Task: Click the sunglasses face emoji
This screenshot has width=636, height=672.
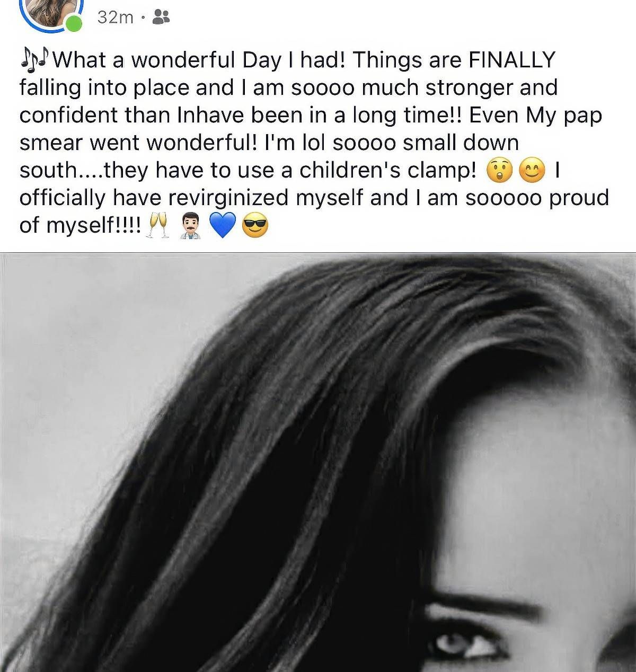Action: (x=255, y=226)
